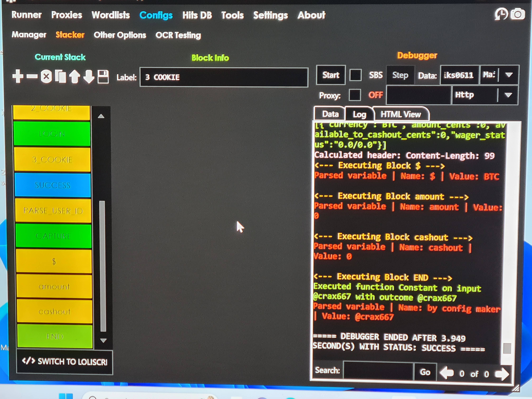532x399 pixels.
Task: Open the Hits DB menu
Action: 197,15
